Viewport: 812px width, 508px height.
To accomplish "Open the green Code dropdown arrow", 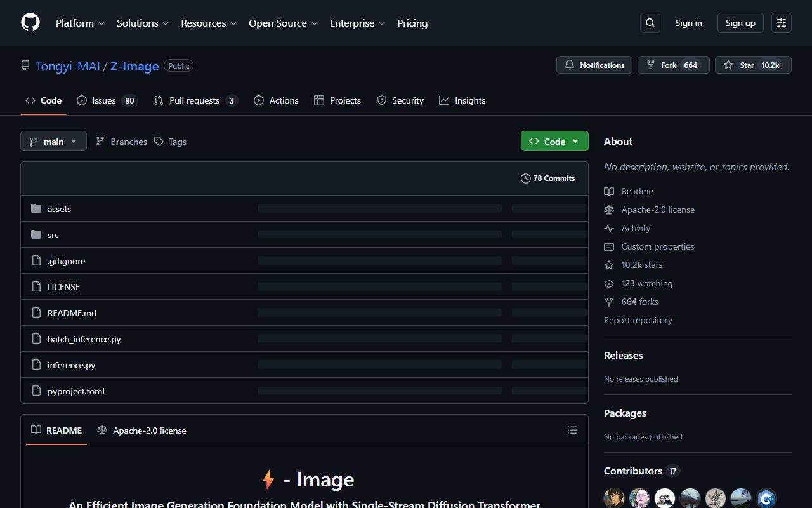I will click(x=575, y=141).
